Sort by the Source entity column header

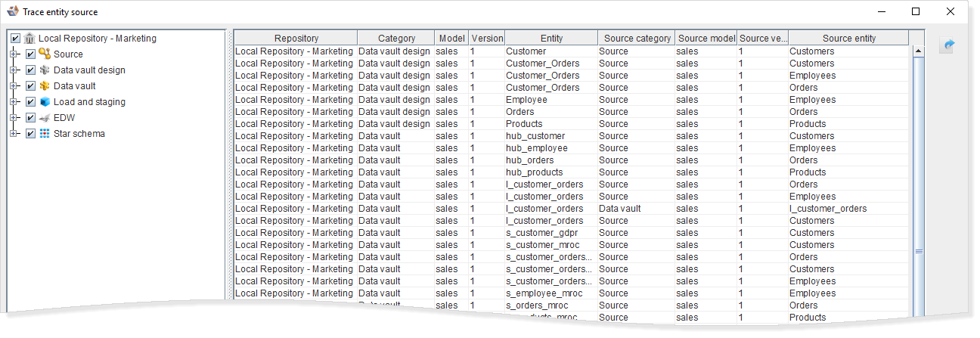point(848,39)
